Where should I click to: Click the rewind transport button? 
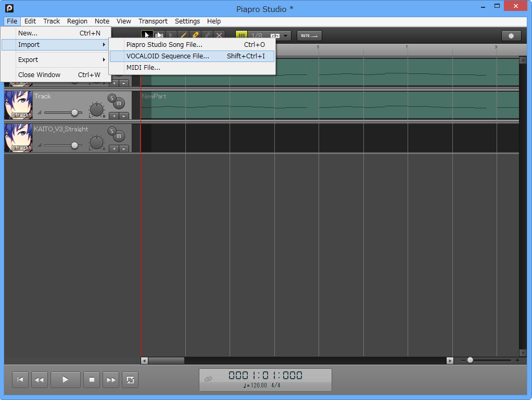40,380
